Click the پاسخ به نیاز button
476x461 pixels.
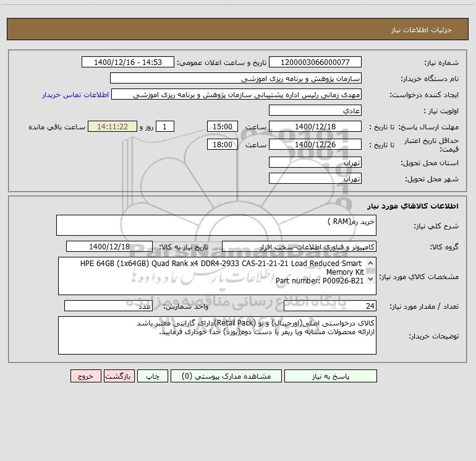point(331,376)
